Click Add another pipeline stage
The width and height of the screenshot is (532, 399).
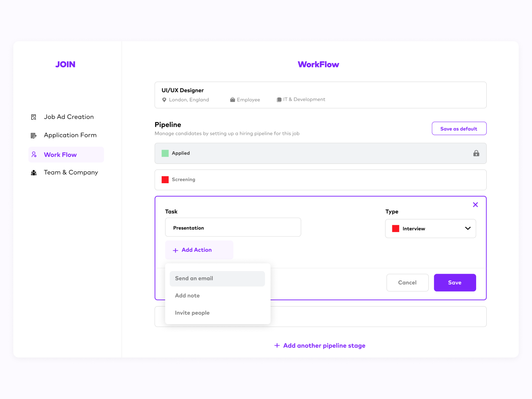pos(320,345)
